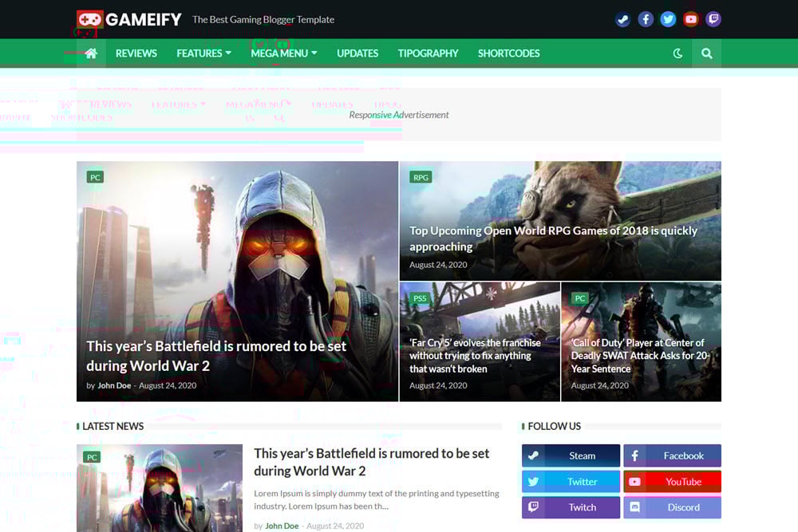
Task: Open Steam social icon in header
Action: pyautogui.click(x=622, y=19)
